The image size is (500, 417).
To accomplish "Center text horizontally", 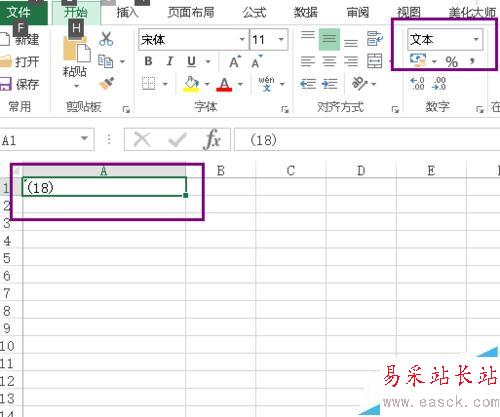I will 329,61.
